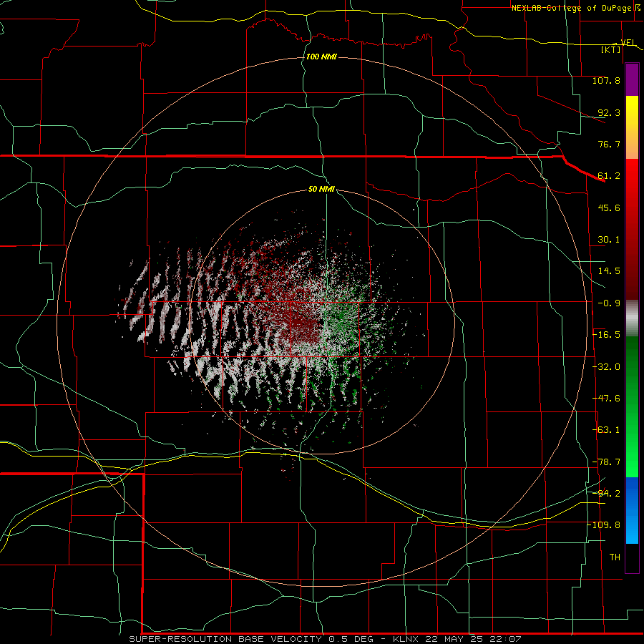Image resolution: width=644 pixels, height=644 pixels.
Task: Select the 92.3 value on velocity scale
Action: click(609, 112)
